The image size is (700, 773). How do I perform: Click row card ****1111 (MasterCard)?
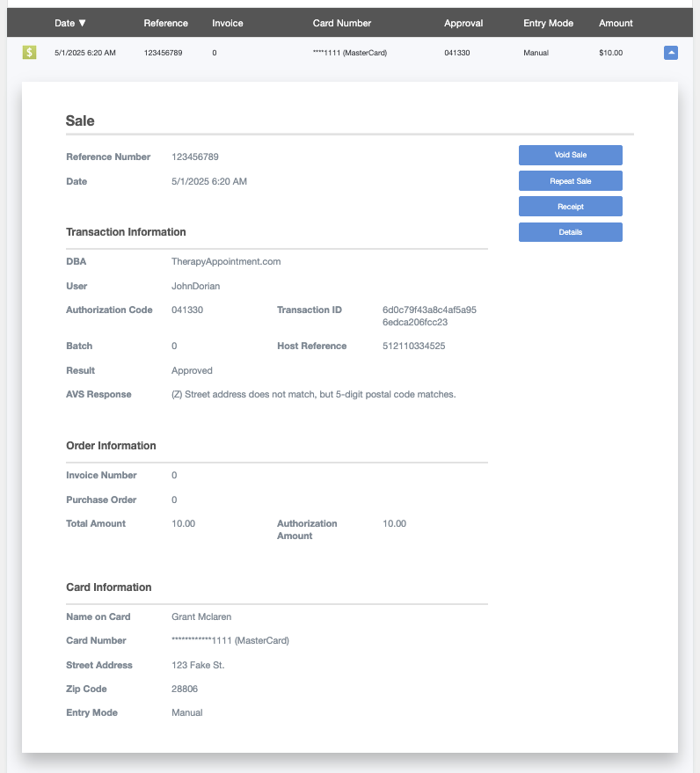click(349, 53)
